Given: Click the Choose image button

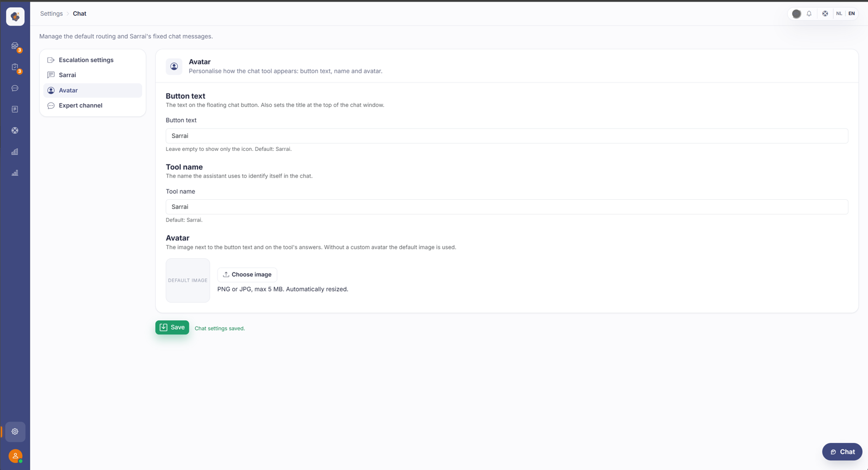Looking at the screenshot, I should [247, 275].
